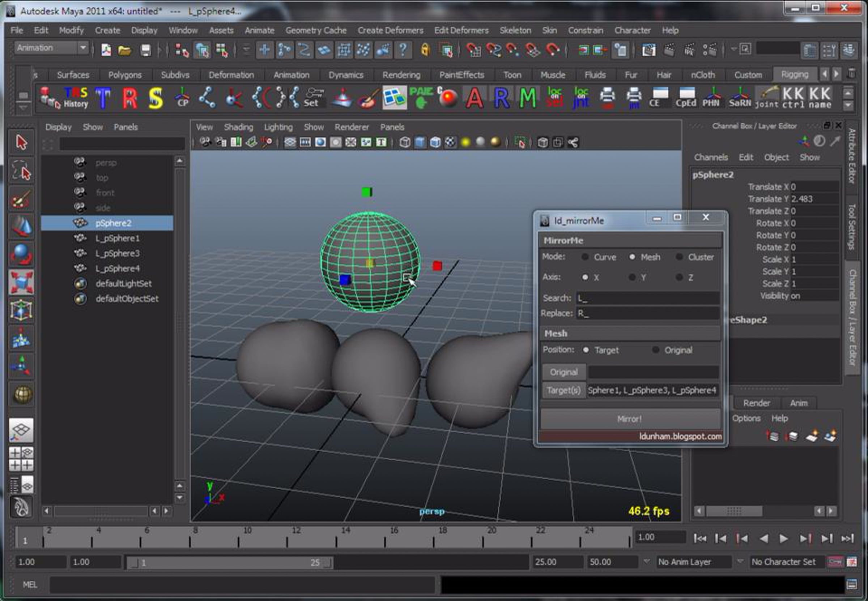Open scene folder icon in status line
This screenshot has height=601, width=868.
[x=124, y=50]
